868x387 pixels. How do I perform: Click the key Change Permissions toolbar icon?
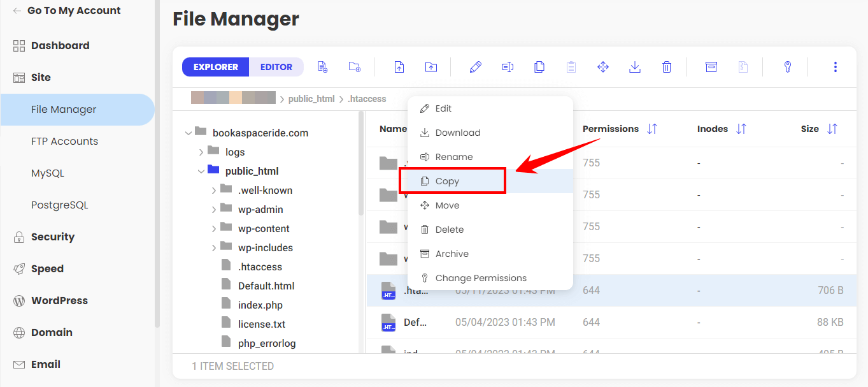pyautogui.click(x=788, y=67)
